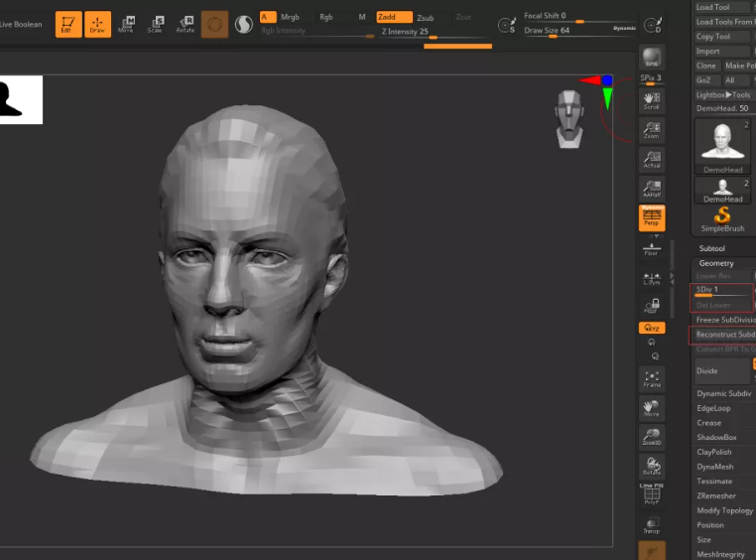Toggle Persp perspective view
756x560 pixels.
tap(652, 218)
